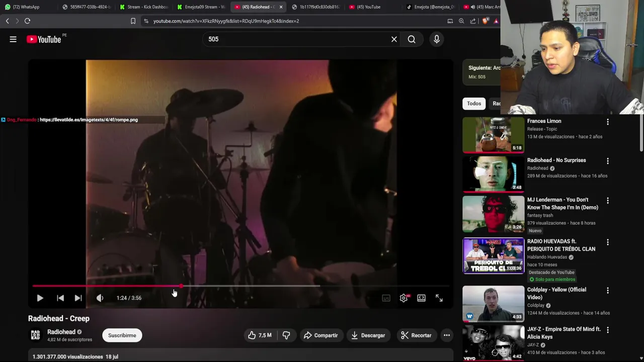Go forward in browser history

[17, 21]
